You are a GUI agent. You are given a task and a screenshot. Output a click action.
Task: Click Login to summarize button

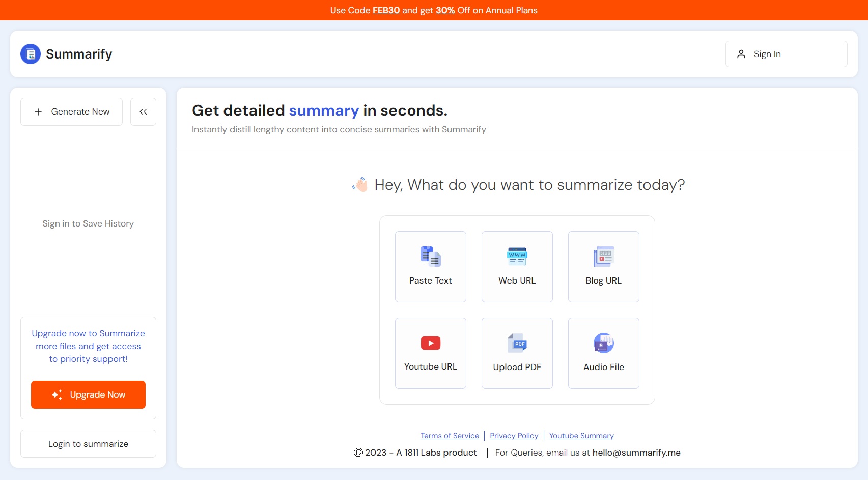click(x=88, y=444)
